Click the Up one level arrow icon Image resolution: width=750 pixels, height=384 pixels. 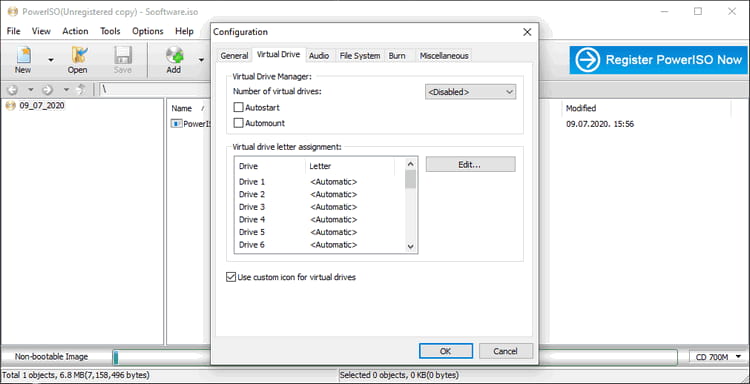[81, 89]
